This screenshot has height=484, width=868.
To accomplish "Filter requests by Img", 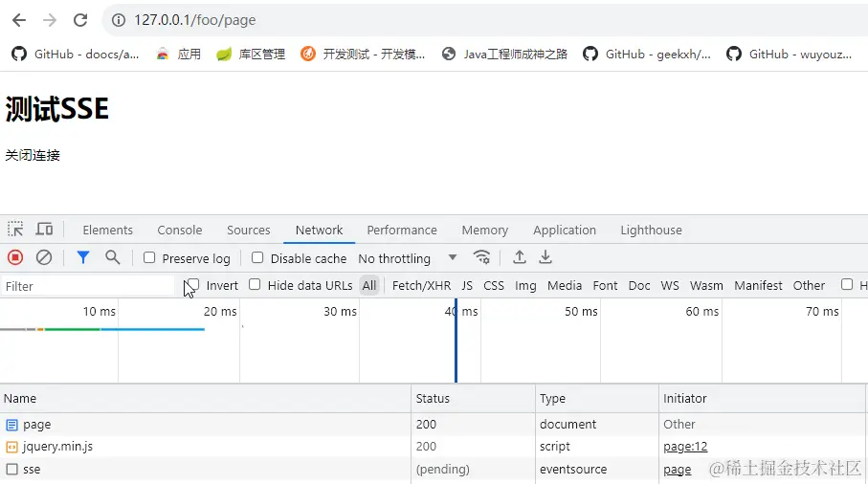I will pos(525,285).
